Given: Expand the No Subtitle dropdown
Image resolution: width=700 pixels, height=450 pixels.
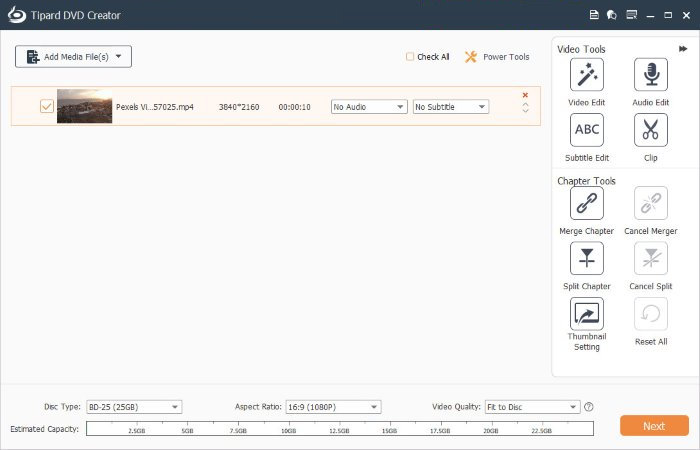Looking at the screenshot, I should (450, 107).
